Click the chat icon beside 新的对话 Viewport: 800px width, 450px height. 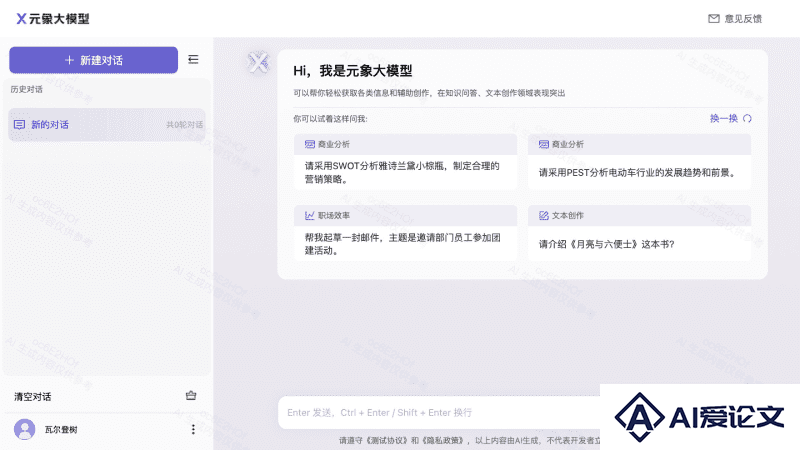coord(19,124)
